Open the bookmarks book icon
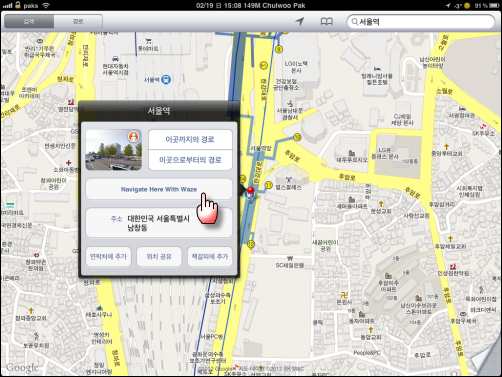 tap(326, 22)
